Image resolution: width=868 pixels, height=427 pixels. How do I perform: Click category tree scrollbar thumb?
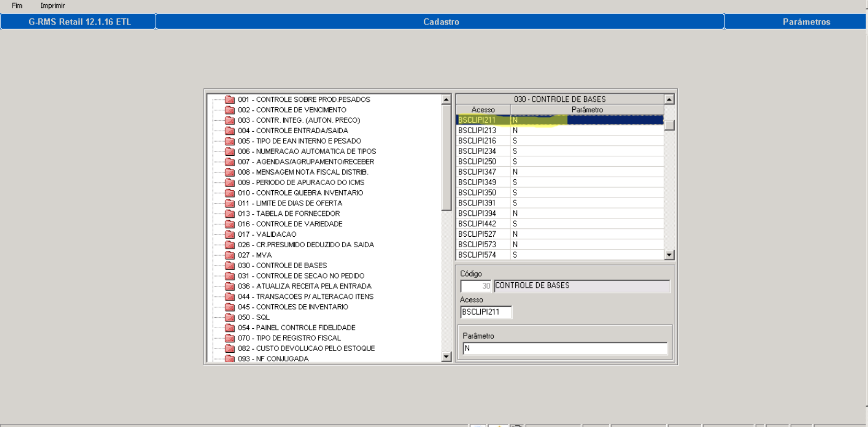(446, 158)
